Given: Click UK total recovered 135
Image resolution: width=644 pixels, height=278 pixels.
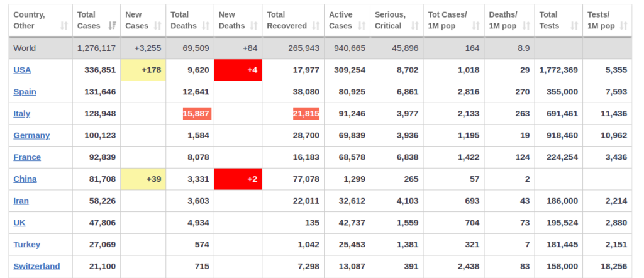Looking at the screenshot, I should (x=313, y=223).
